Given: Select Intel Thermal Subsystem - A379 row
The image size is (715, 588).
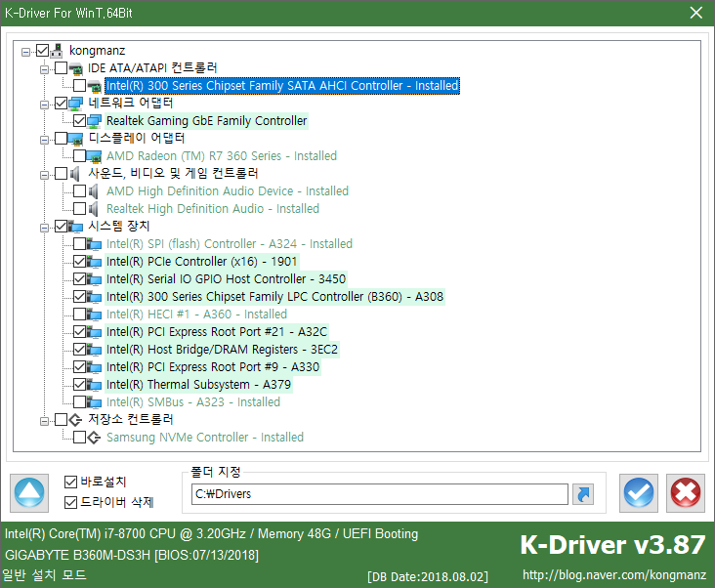Looking at the screenshot, I should 198,385.
